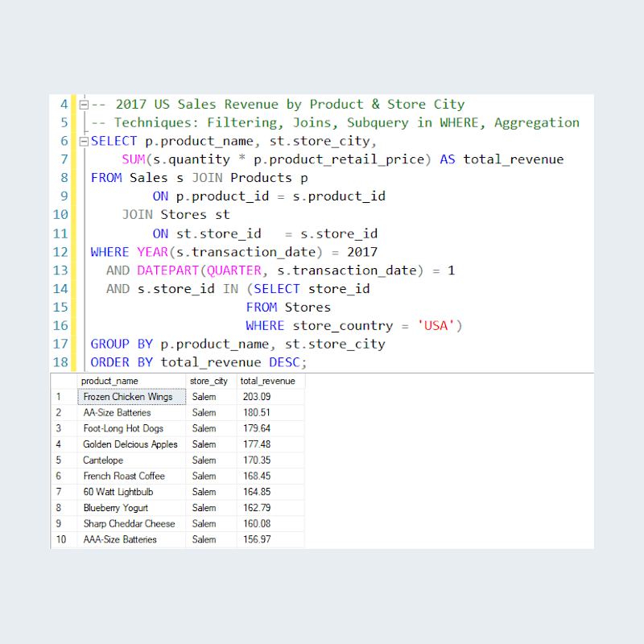Click the YEAR function on line 12
This screenshot has height=644, width=644.
tap(152, 252)
